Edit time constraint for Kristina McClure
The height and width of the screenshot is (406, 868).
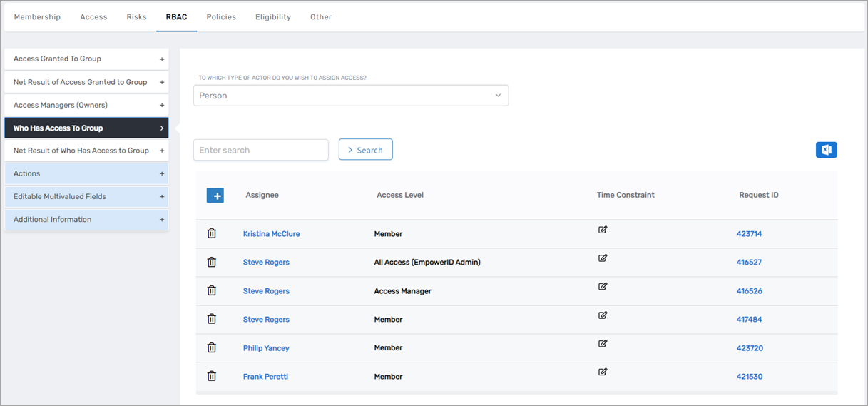click(603, 230)
